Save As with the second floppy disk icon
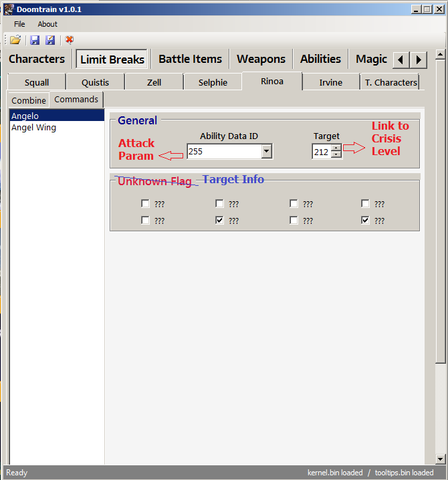448x480 pixels. [x=50, y=40]
